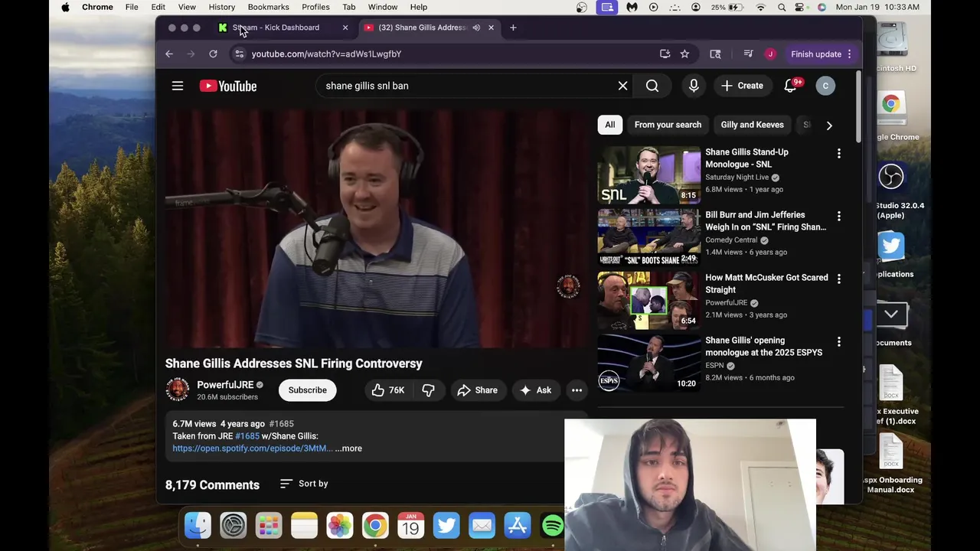Open the View menu in menu bar

point(187,7)
